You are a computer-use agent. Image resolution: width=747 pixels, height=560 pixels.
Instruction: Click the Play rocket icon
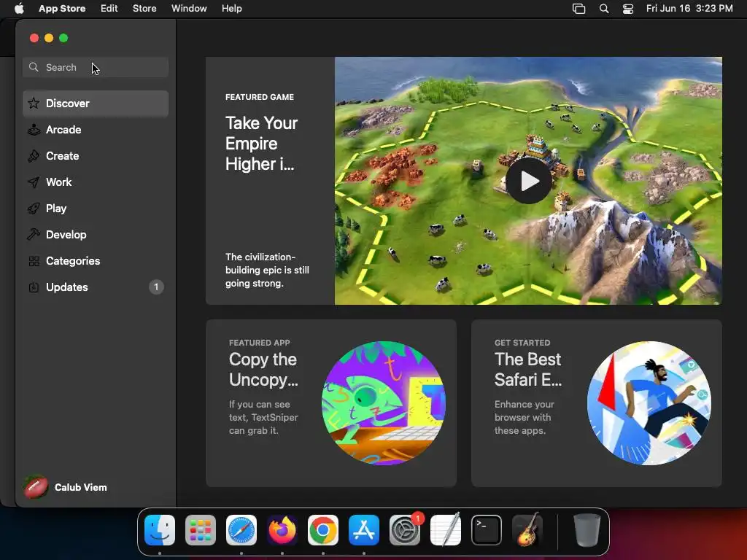coord(34,208)
